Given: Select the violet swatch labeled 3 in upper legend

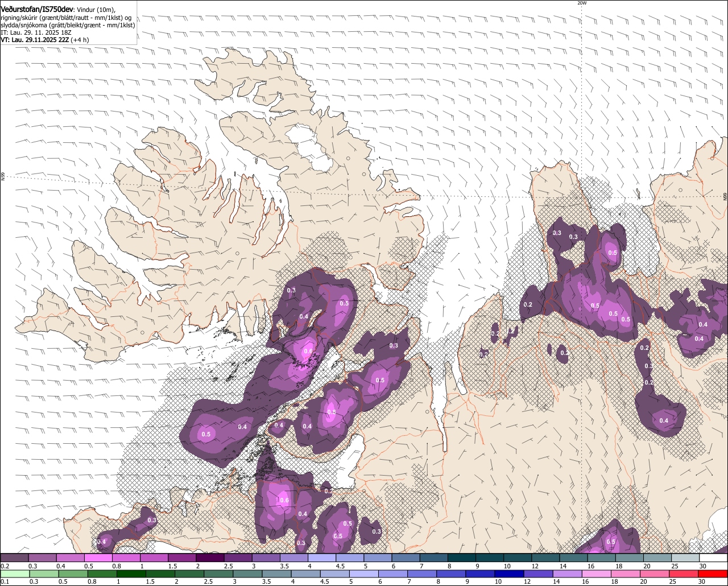Looking at the screenshot, I should tap(266, 558).
